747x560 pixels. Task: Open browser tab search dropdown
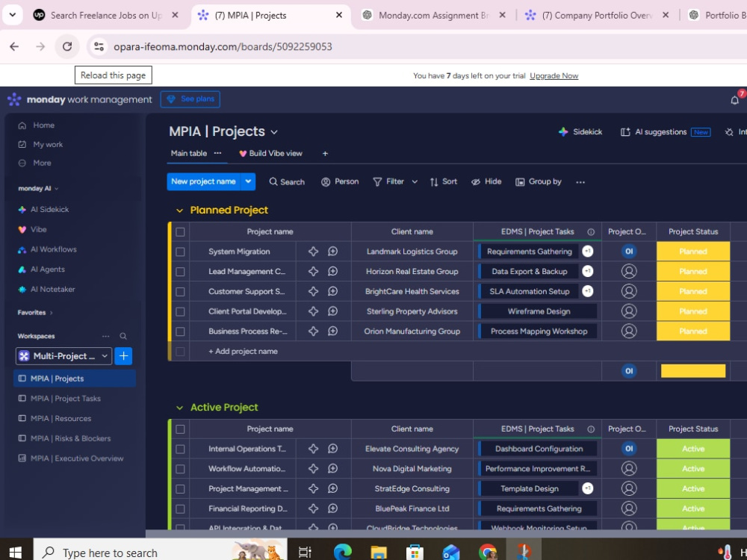(x=13, y=15)
